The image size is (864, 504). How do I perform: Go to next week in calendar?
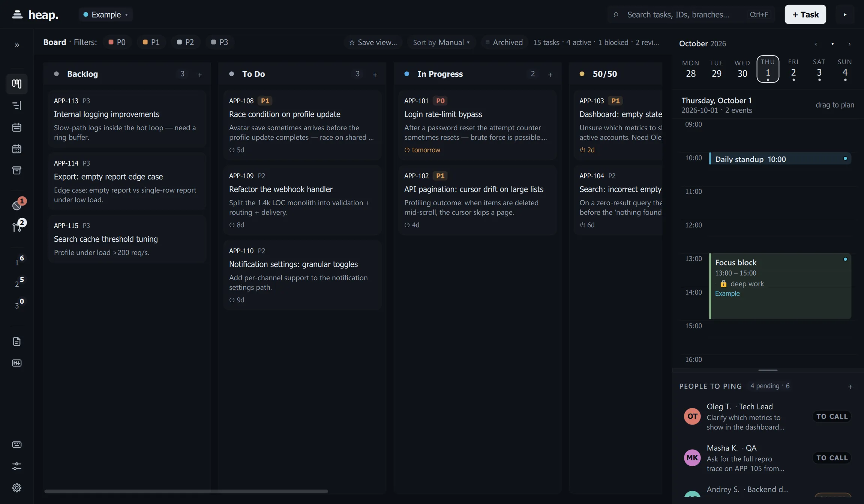click(849, 44)
